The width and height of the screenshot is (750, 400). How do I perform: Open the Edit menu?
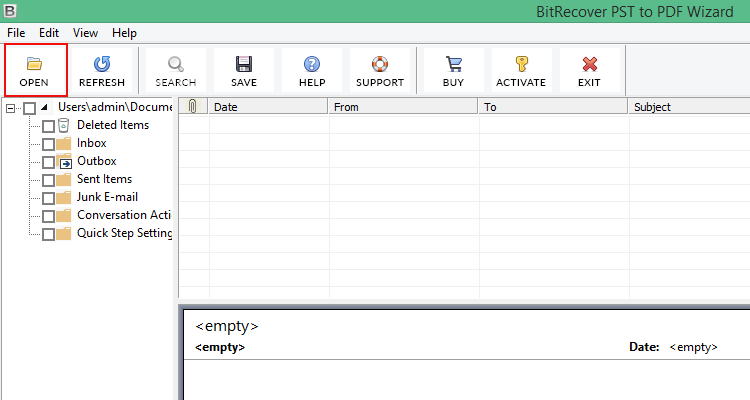[49, 33]
